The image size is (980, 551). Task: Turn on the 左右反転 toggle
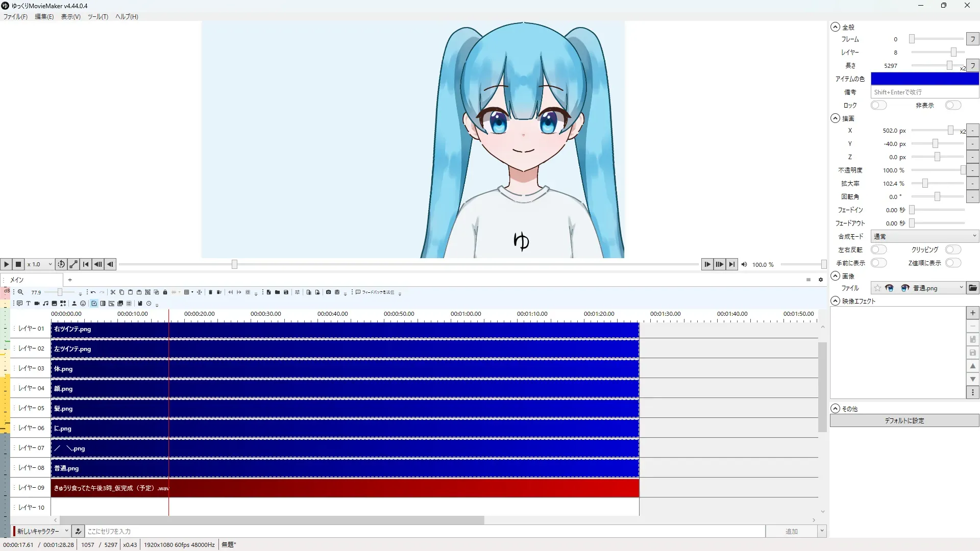pyautogui.click(x=878, y=250)
